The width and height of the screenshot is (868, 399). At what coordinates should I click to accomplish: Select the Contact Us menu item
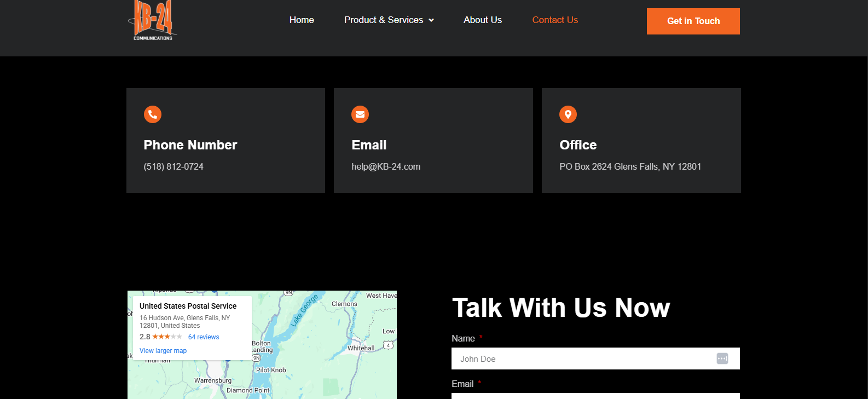pyautogui.click(x=555, y=20)
